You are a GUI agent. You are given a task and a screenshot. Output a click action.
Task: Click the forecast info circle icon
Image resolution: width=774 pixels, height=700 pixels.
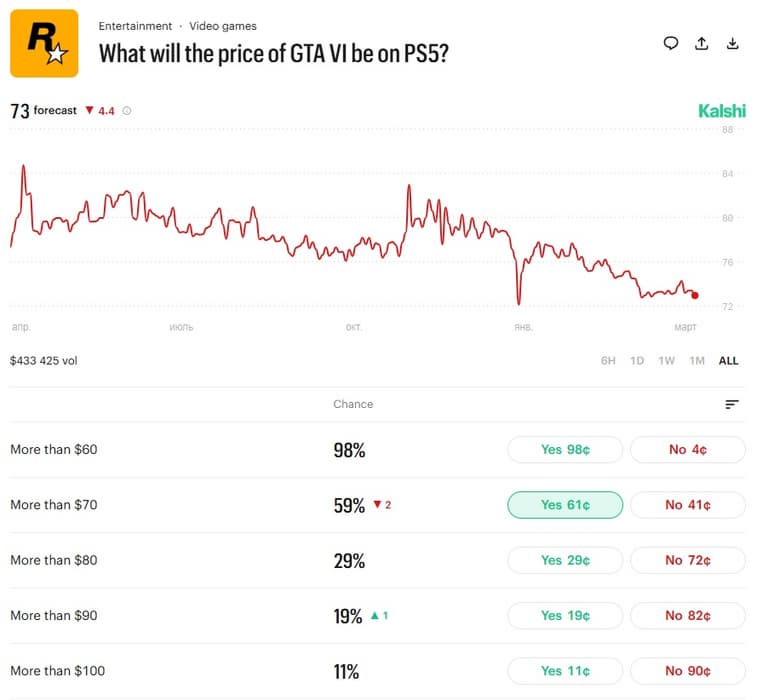126,111
